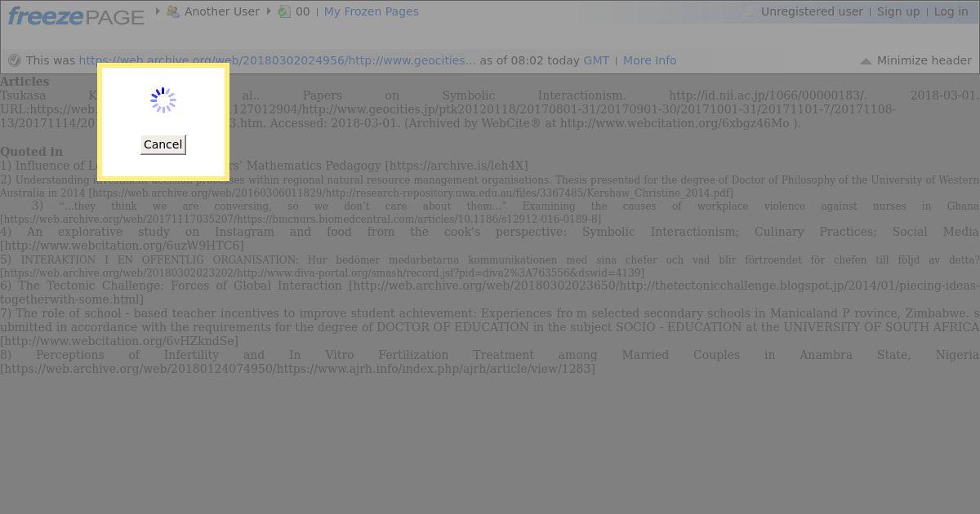Click 'Articles' heading text
The width and height of the screenshot is (980, 514).
(x=24, y=82)
